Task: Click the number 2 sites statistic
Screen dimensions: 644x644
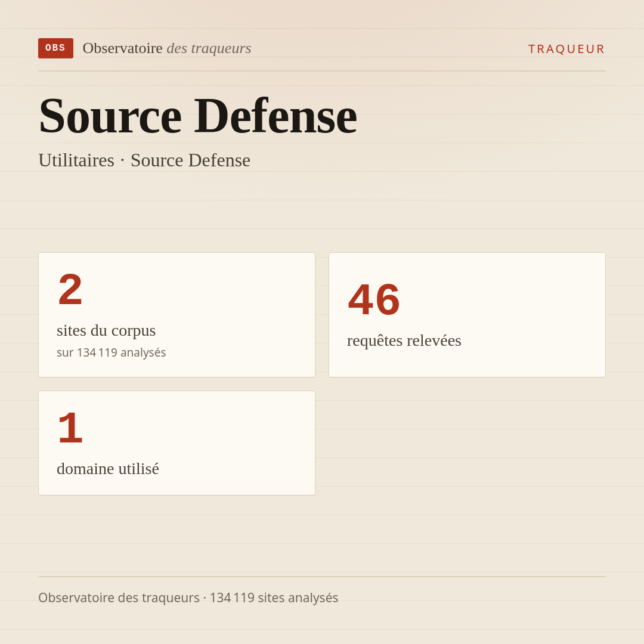Action: [x=70, y=290]
